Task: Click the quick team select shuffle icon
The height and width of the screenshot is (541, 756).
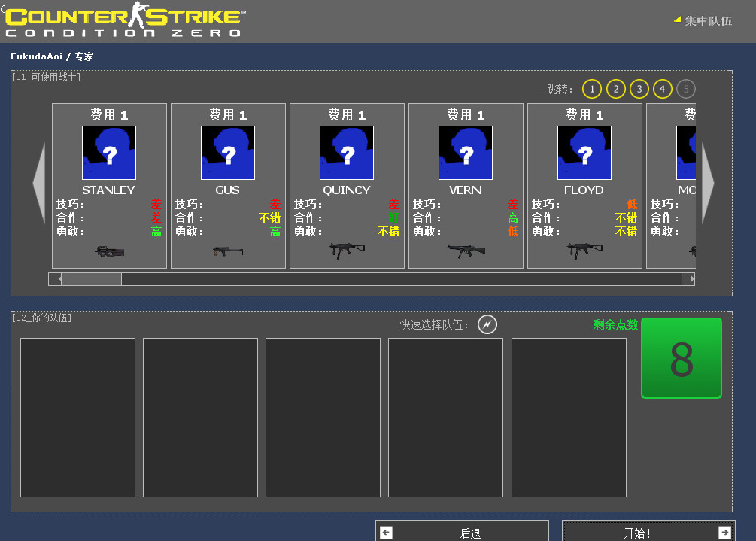Action: point(487,325)
